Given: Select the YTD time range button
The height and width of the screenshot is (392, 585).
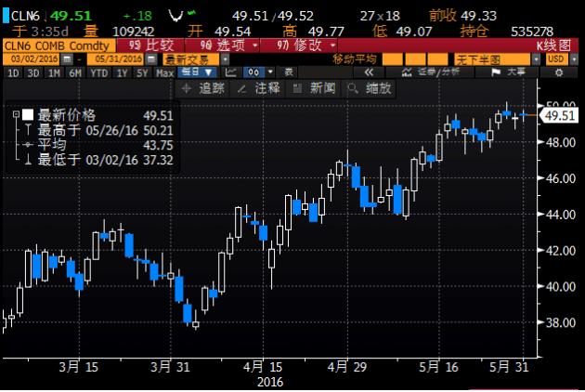Looking at the screenshot, I should point(99,72).
